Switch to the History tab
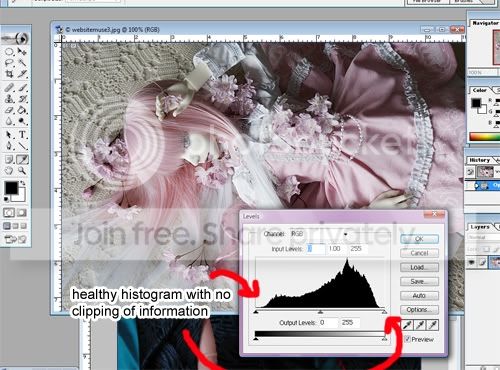This screenshot has width=500, height=370. [x=480, y=160]
